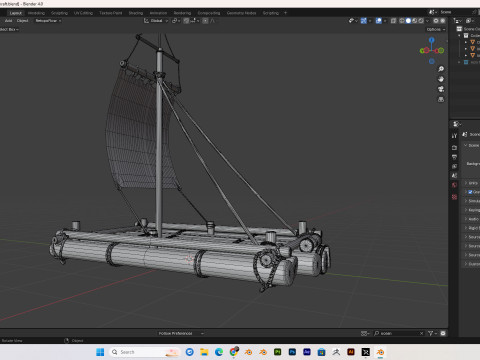The width and height of the screenshot is (480, 360).
Task: Expand the Audio panel
Action: (x=472, y=219)
